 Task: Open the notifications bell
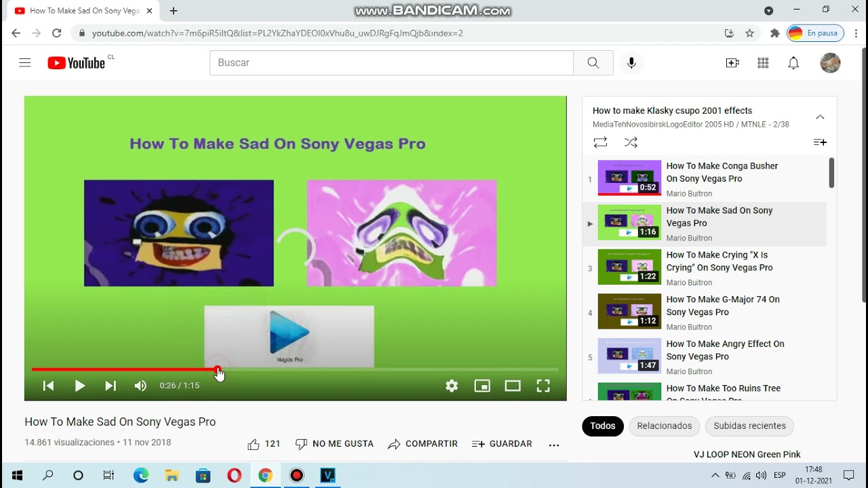[793, 63]
